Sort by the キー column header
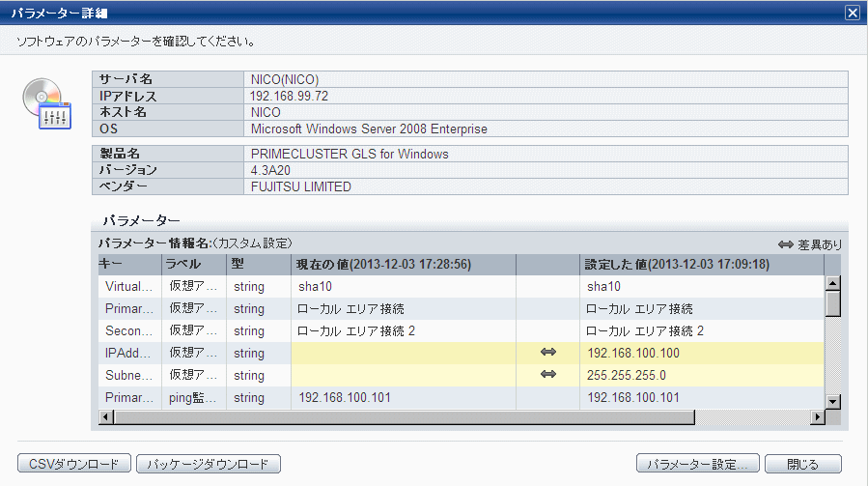The height and width of the screenshot is (486, 868). click(x=129, y=265)
